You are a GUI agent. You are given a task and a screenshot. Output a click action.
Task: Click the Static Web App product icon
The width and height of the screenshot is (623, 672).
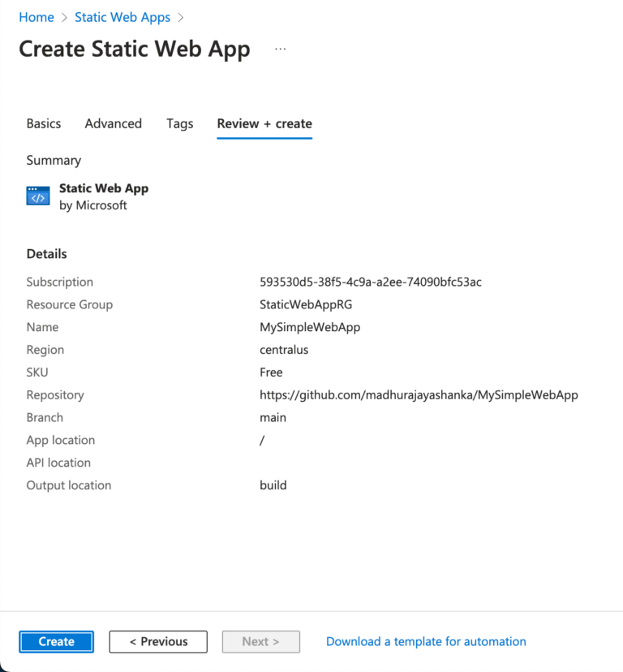tap(38, 196)
